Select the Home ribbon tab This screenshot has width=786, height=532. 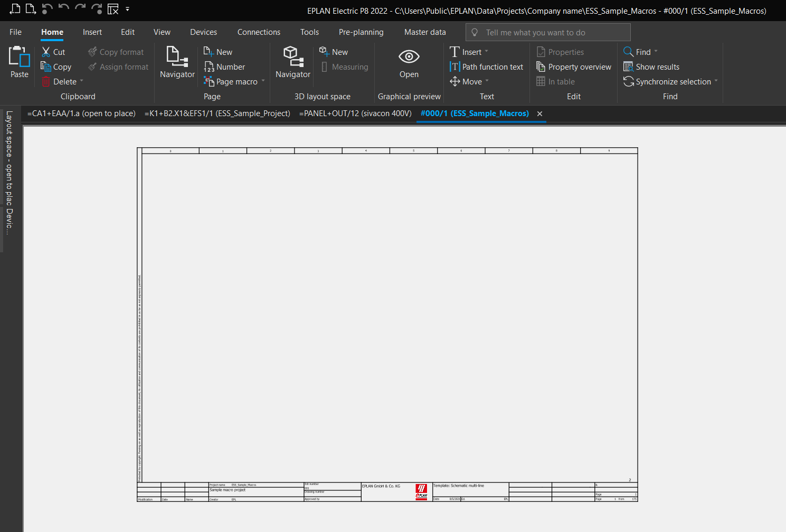52,32
